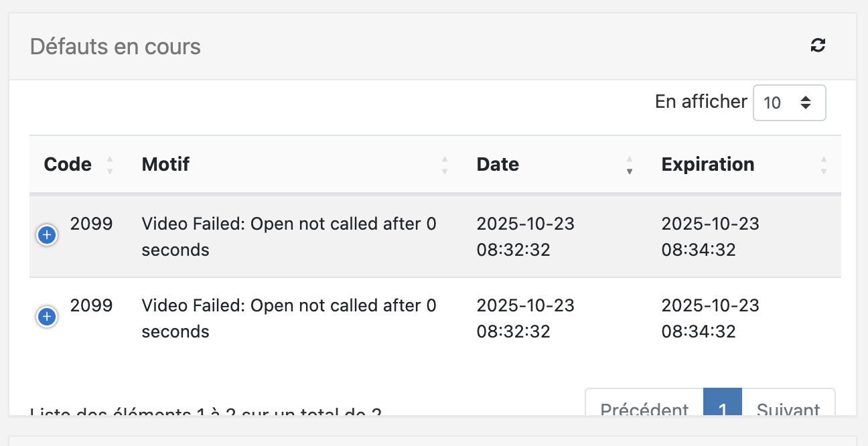Expand the first 2099 row with plus icon
The width and height of the screenshot is (868, 446).
click(x=47, y=235)
